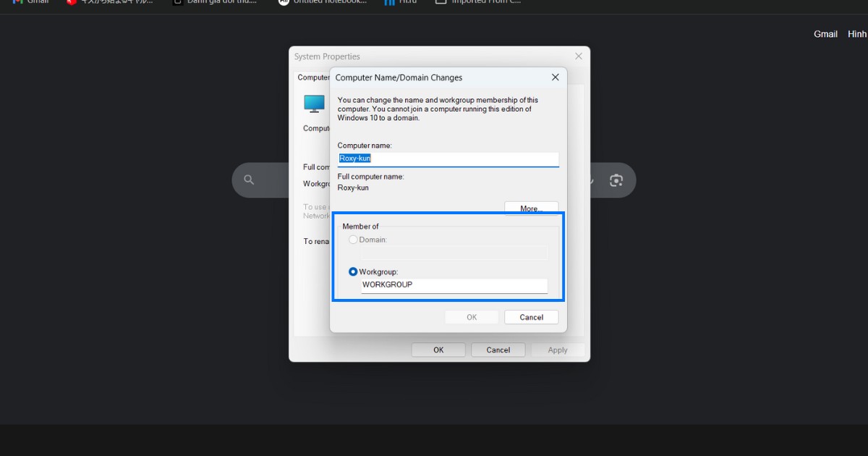Click the WORKGROUP text field
Image resolution: width=868 pixels, height=456 pixels.
tap(454, 285)
